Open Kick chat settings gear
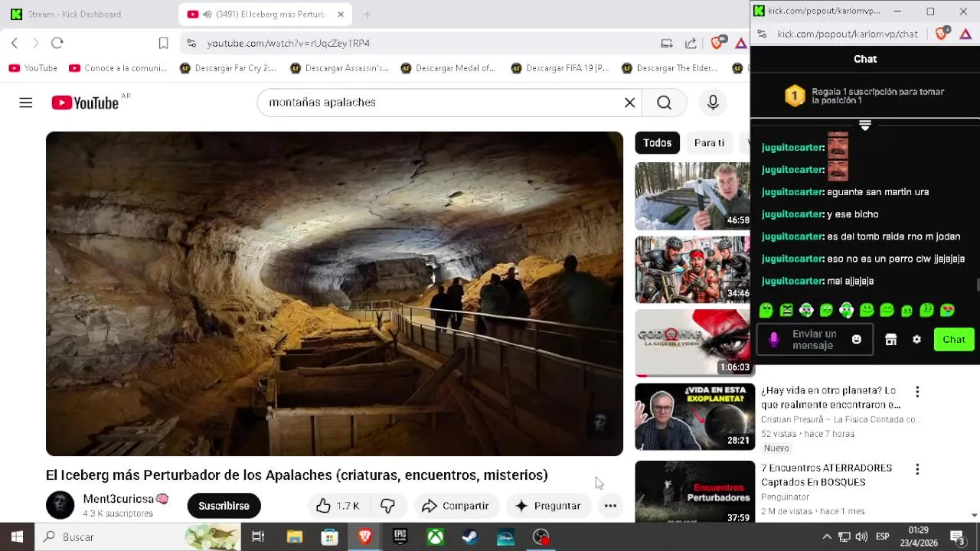 click(x=916, y=340)
